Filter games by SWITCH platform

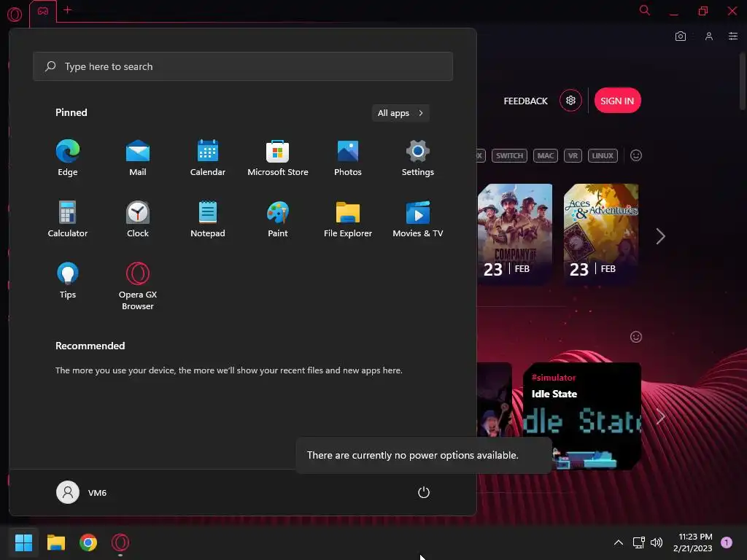pyautogui.click(x=509, y=156)
